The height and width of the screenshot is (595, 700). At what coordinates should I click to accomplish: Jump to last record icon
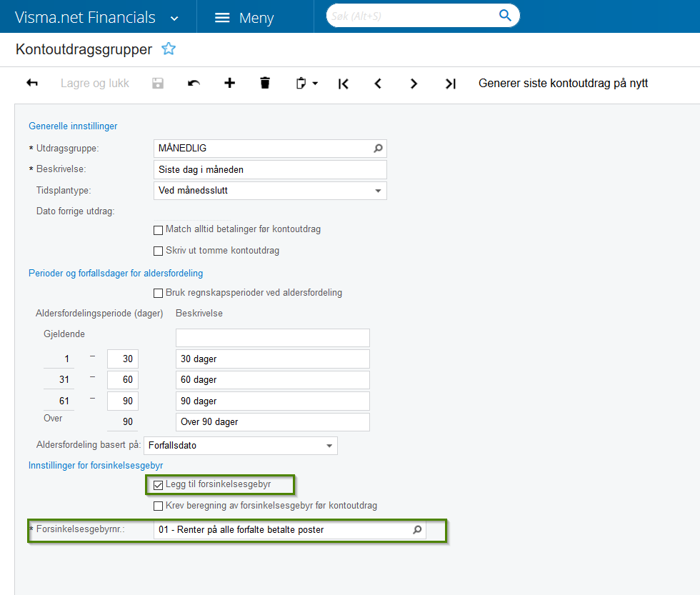(451, 84)
